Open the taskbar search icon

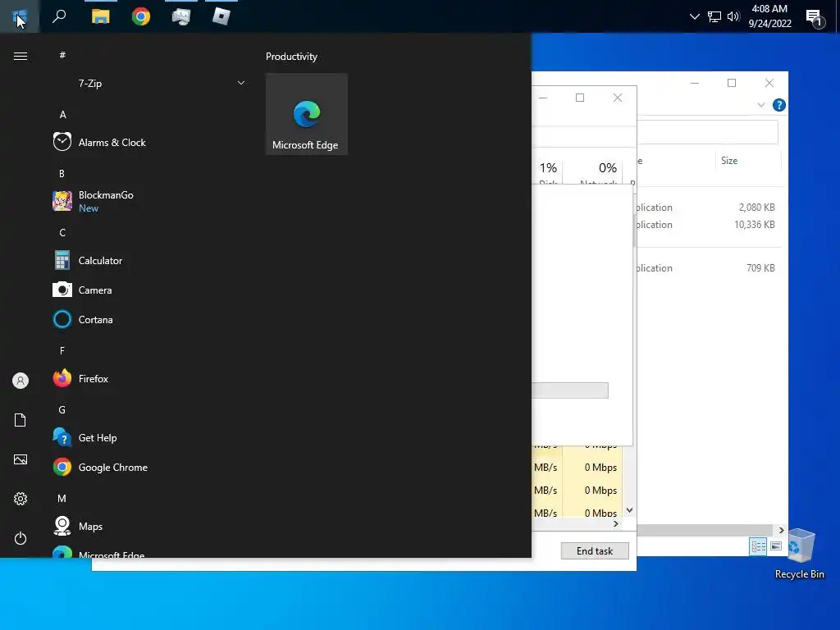[59, 16]
